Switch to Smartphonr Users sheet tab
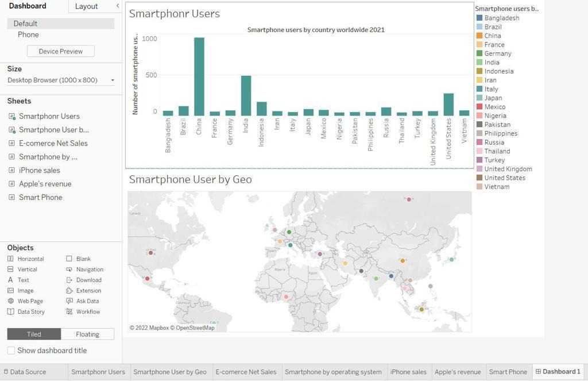 (x=98, y=372)
